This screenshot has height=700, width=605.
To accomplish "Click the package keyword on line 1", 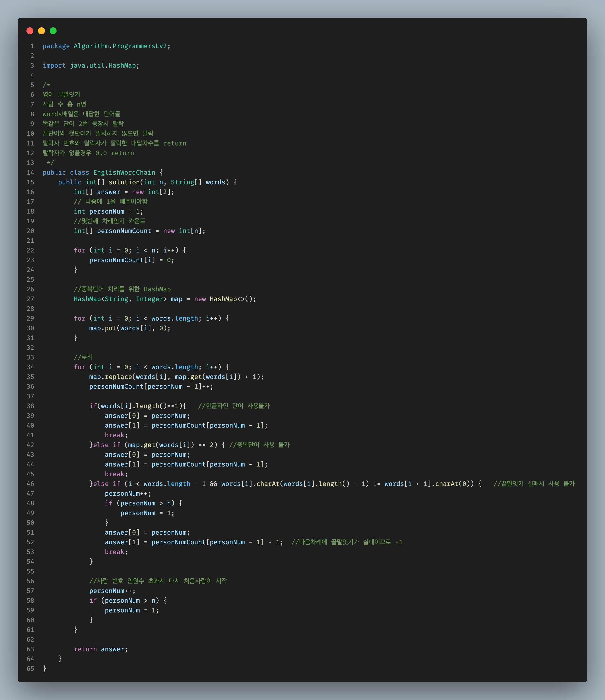I will coord(56,46).
